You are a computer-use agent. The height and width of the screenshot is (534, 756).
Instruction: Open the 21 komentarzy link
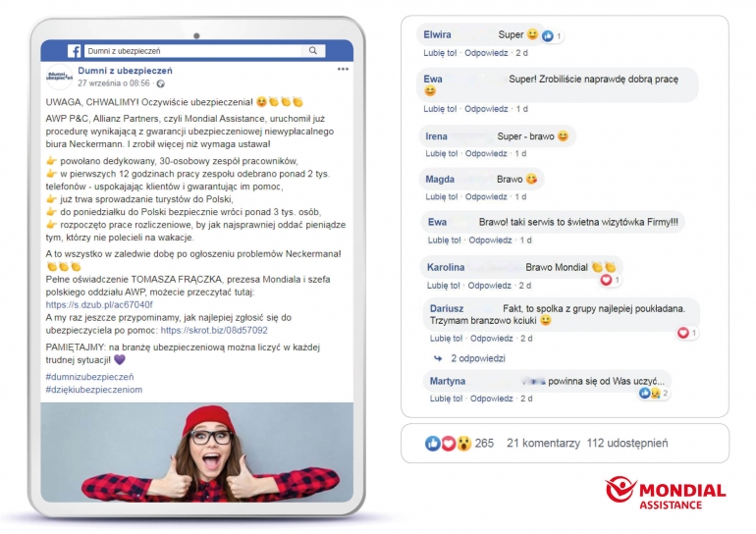543,444
